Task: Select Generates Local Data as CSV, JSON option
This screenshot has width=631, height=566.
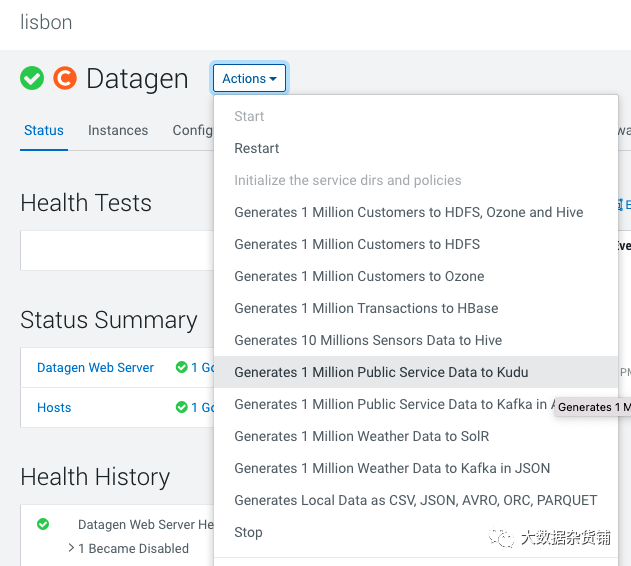Action: (415, 500)
